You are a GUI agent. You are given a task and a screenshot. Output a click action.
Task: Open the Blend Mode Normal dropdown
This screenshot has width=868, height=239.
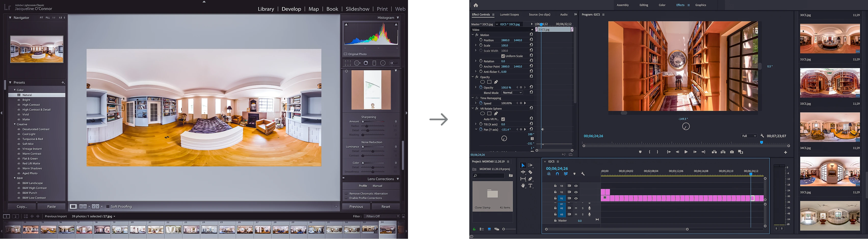pos(512,93)
